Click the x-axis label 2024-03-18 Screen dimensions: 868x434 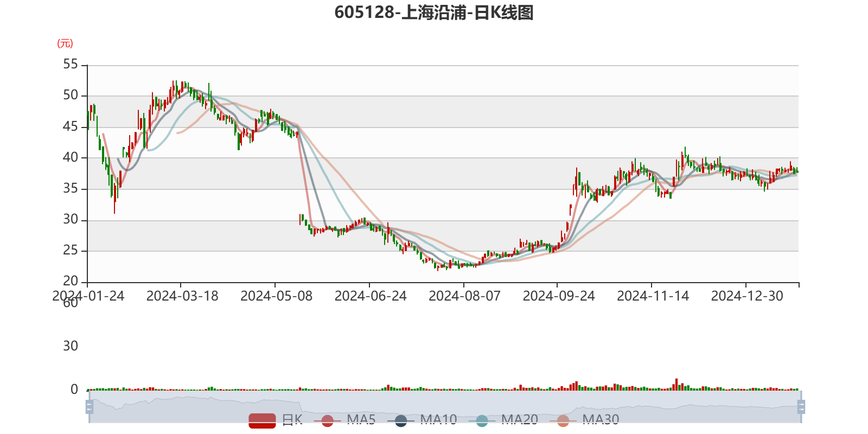182,296
